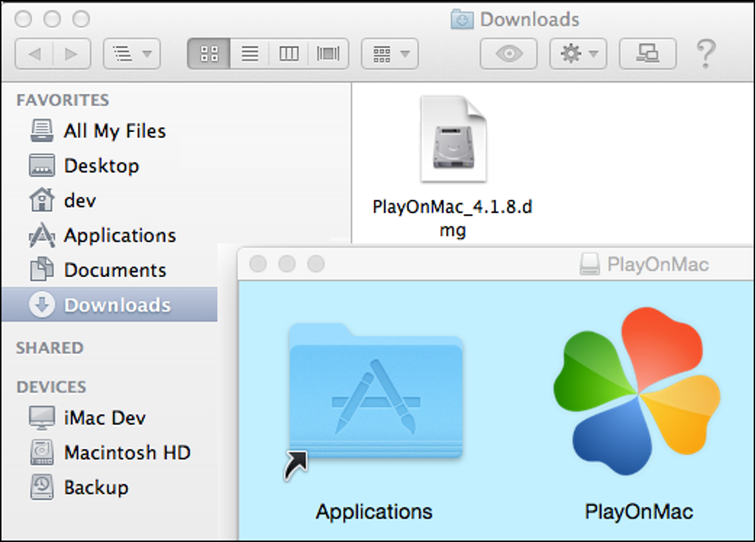Image resolution: width=756 pixels, height=542 pixels.
Task: Select Desktop in the Favorites sidebar
Action: [x=100, y=166]
